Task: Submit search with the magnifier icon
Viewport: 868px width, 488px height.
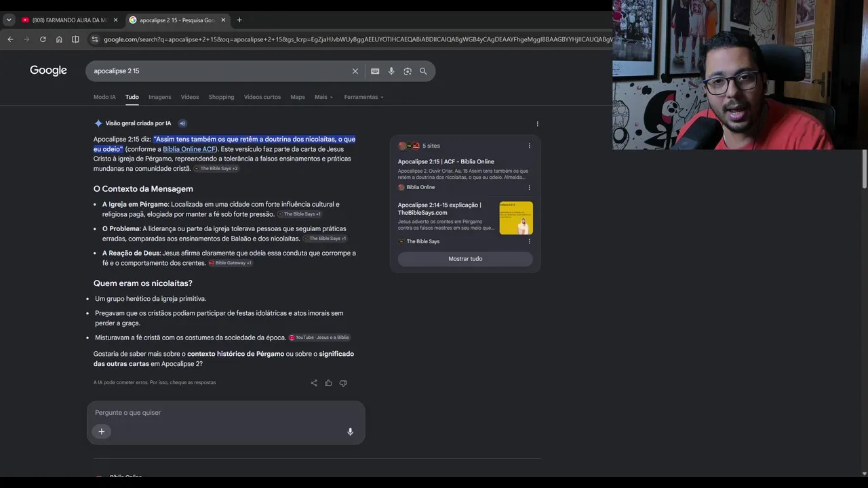Action: point(423,71)
